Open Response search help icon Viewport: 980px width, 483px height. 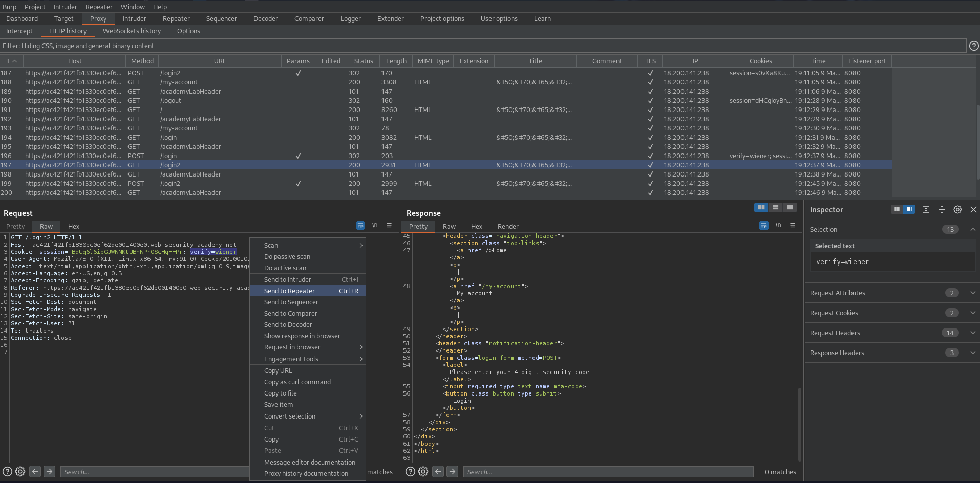(410, 472)
